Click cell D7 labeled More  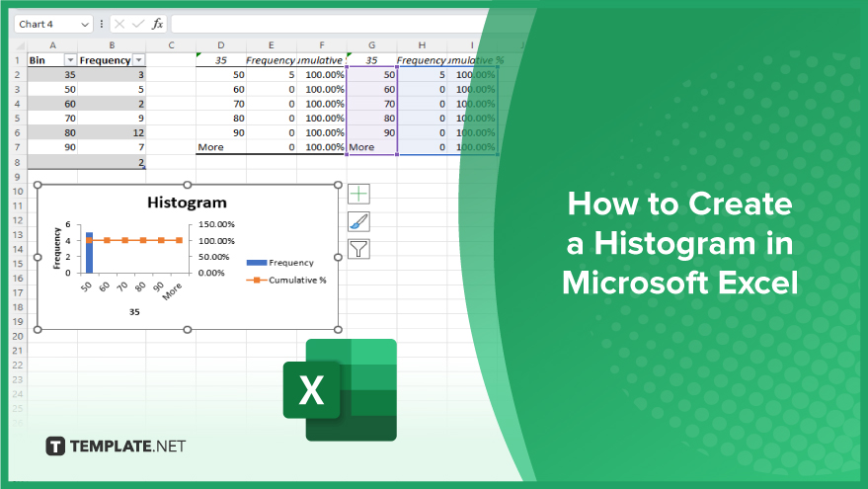point(221,147)
